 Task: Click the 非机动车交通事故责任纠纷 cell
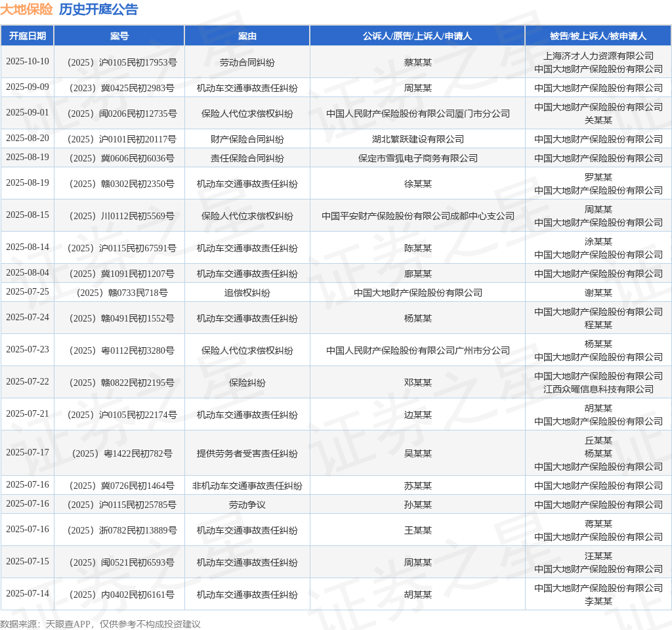point(247,486)
